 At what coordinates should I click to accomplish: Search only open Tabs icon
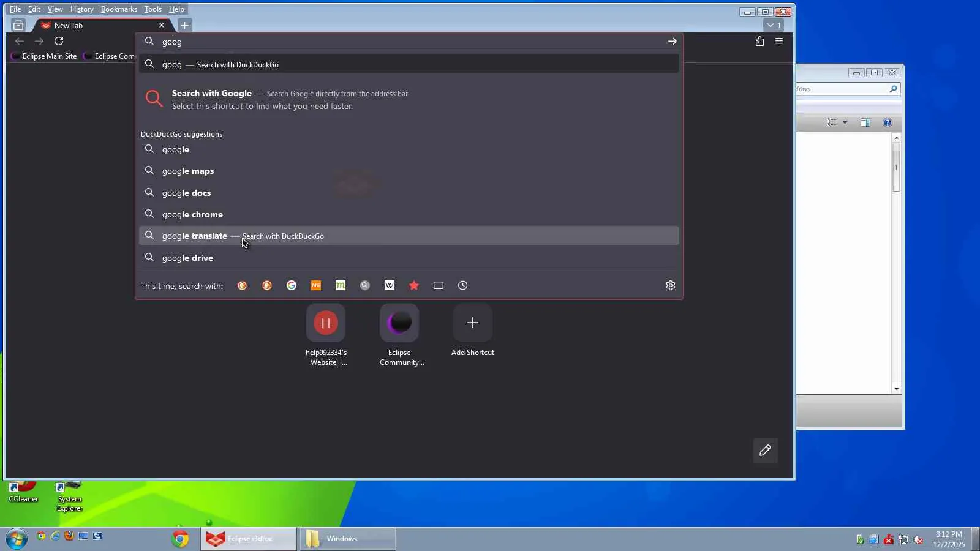(439, 285)
